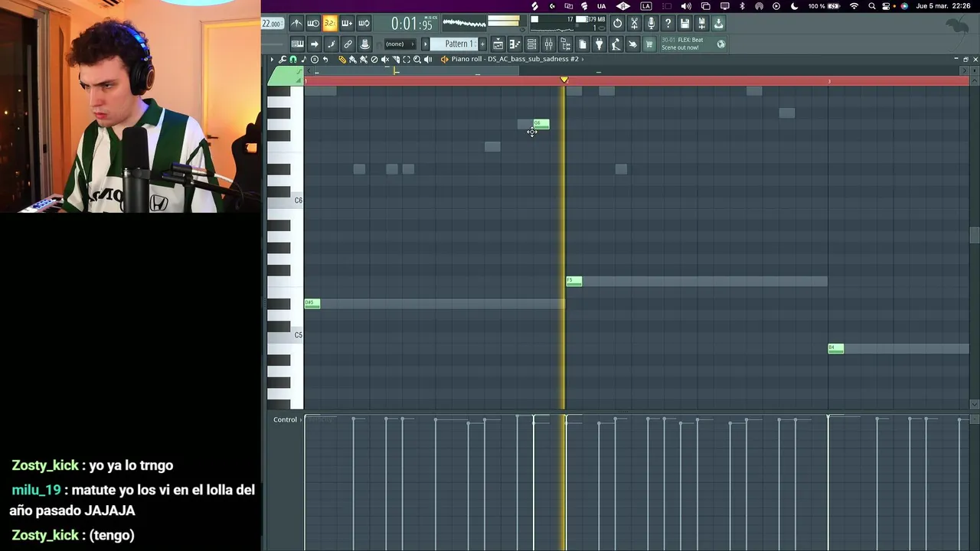
Task: Toggle step editing mode curve icon
Action: coord(332,44)
